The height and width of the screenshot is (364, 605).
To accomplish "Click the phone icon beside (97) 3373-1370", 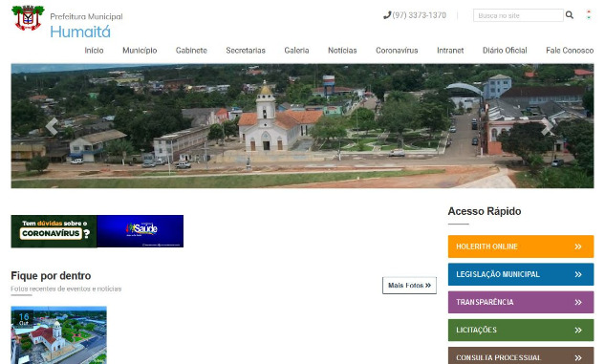I will pyautogui.click(x=387, y=15).
